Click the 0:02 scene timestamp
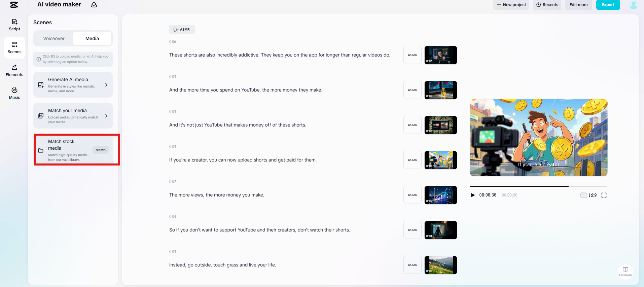The width and height of the screenshot is (644, 287). [173, 182]
